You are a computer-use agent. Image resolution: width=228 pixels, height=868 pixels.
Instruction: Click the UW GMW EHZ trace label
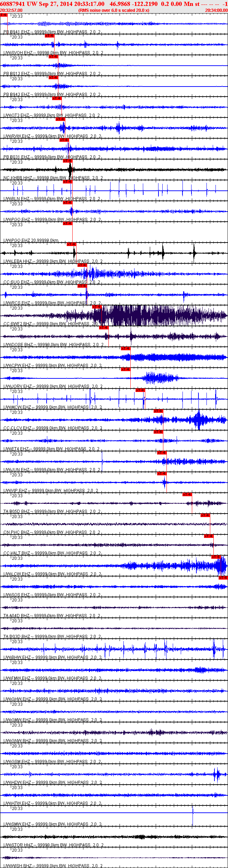(53, 720)
